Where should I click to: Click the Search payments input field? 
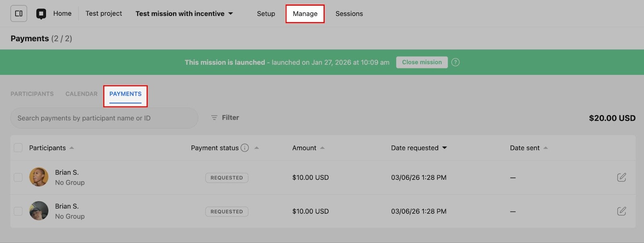point(104,118)
